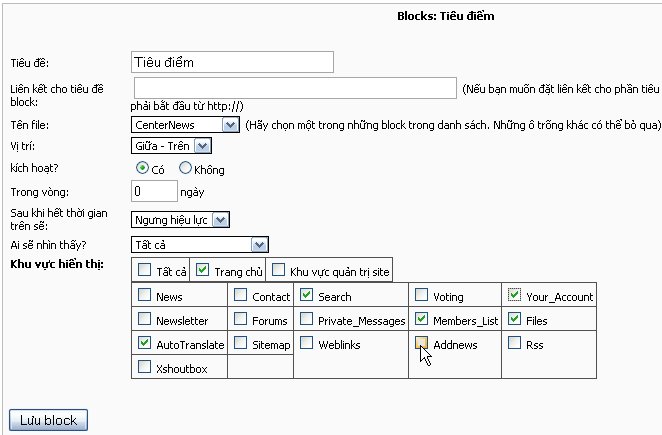662x435 pixels.
Task: Open the Ai sẽ nhìn thấy dropdown
Action: click(200, 245)
